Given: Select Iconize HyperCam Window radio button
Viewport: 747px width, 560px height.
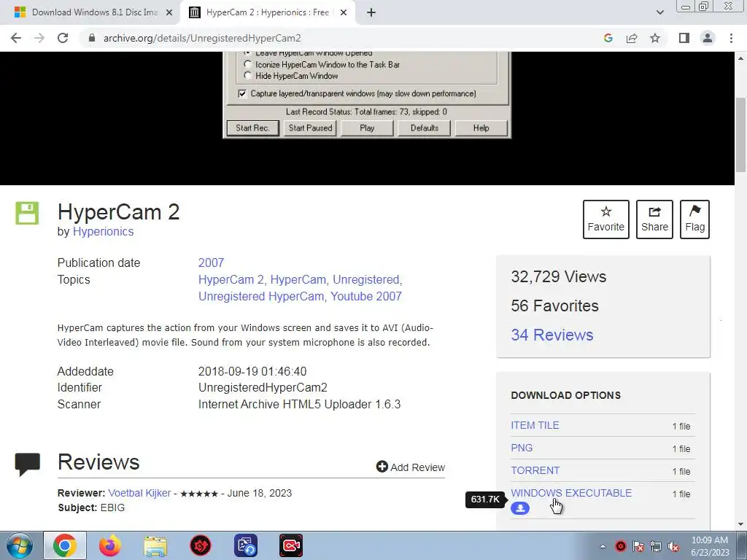Looking at the screenshot, I should [x=247, y=64].
